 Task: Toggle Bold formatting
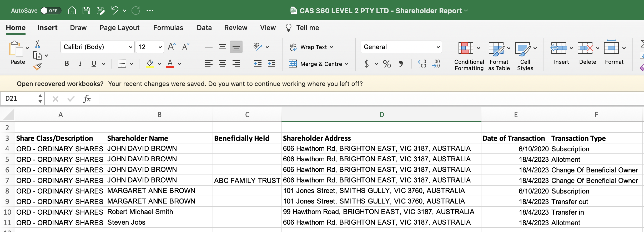point(67,64)
